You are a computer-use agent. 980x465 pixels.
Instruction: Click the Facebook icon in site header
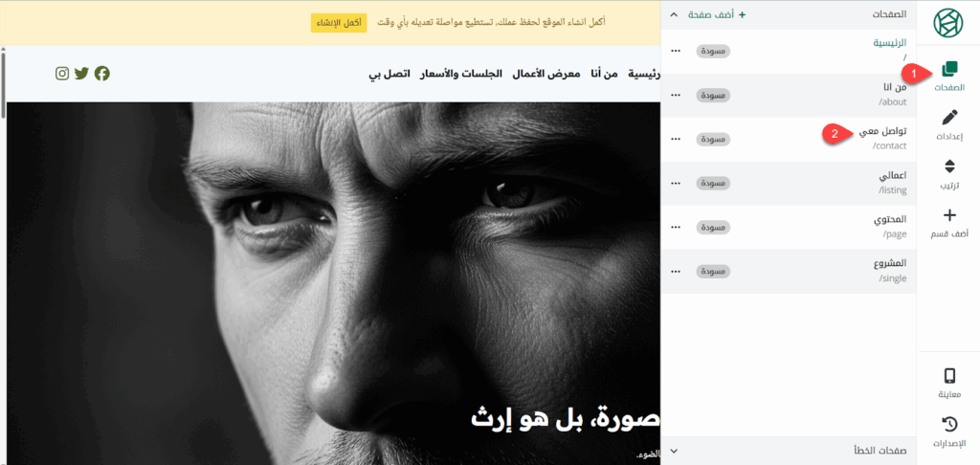[x=101, y=74]
